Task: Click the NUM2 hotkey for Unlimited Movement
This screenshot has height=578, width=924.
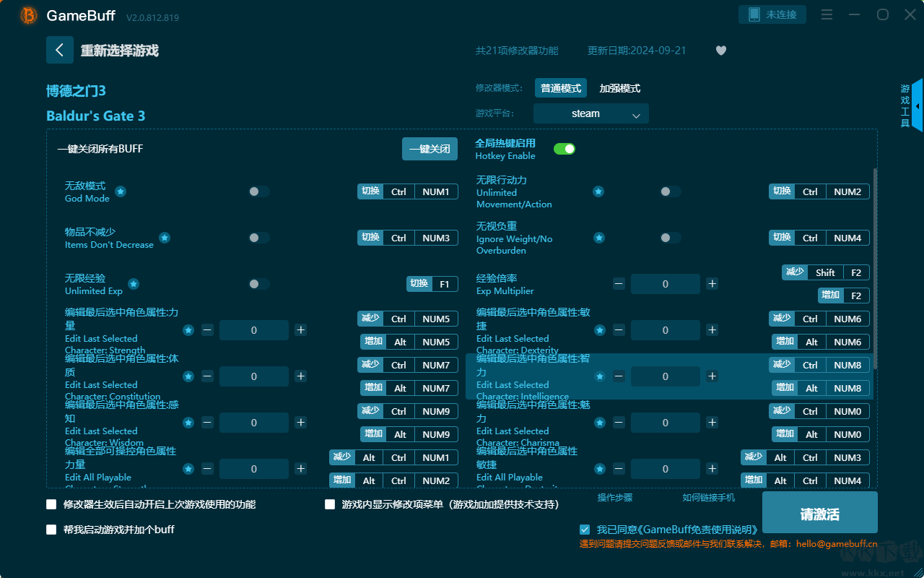Action: [x=847, y=191]
